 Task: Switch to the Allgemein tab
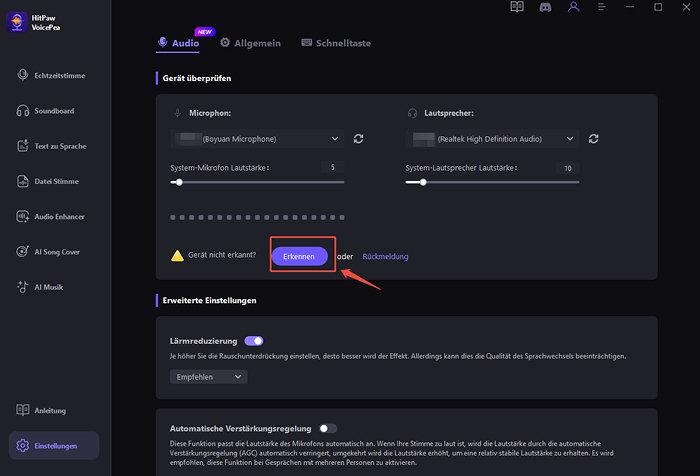[250, 43]
